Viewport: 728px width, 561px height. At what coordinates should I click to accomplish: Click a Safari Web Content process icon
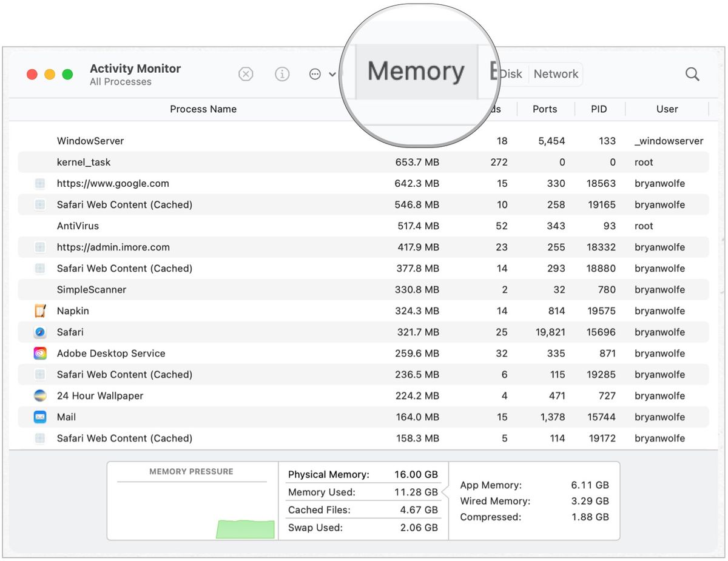click(x=40, y=204)
